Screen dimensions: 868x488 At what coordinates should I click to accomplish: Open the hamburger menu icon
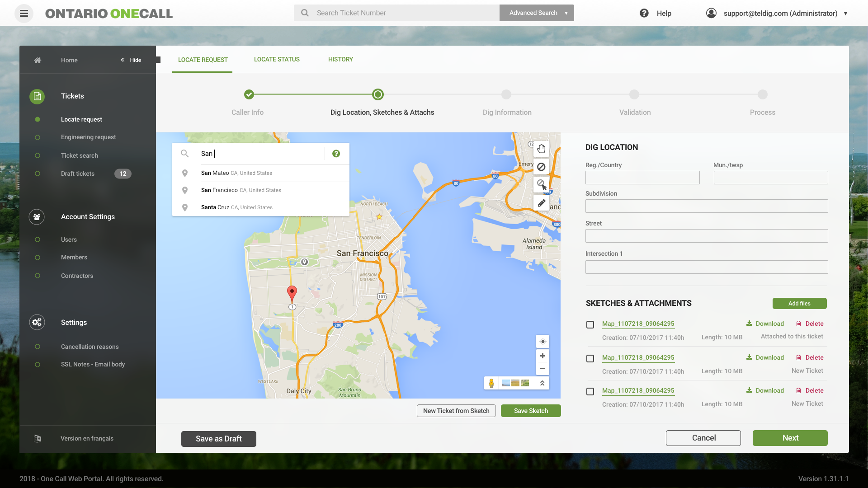24,13
